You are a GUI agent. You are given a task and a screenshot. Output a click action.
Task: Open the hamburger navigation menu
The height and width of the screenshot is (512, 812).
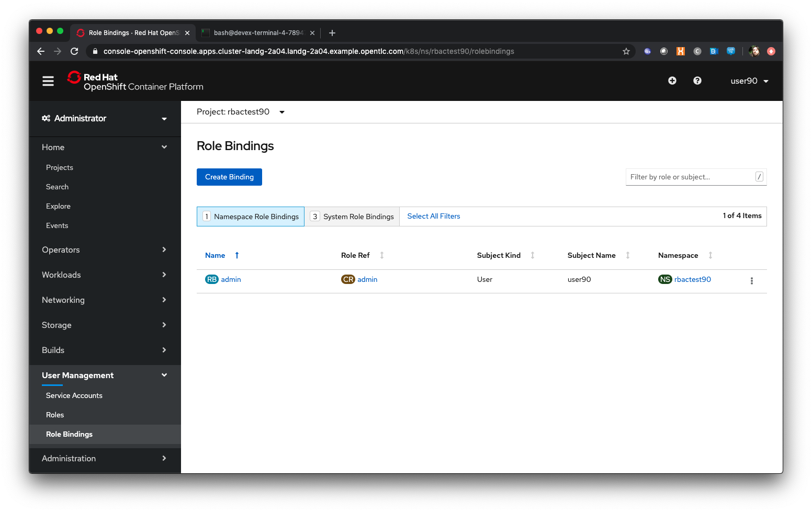(x=48, y=81)
